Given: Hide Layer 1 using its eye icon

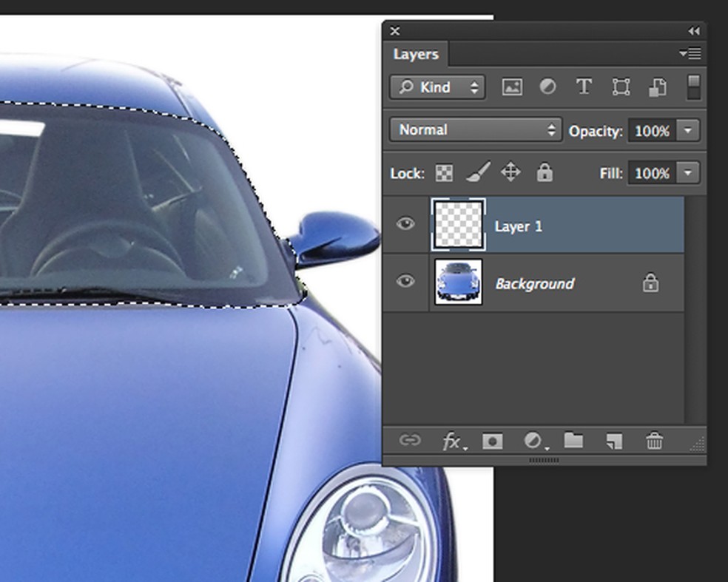Looking at the screenshot, I should (405, 224).
